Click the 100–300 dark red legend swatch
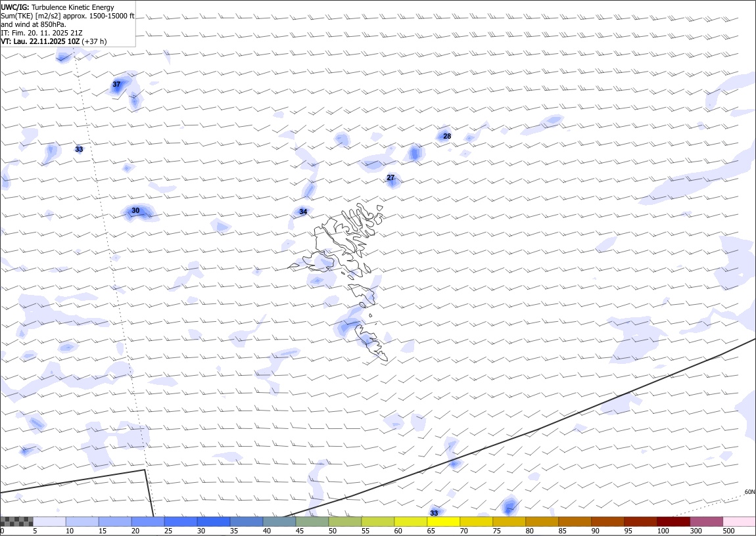This screenshot has height=536, width=756. (x=673, y=522)
